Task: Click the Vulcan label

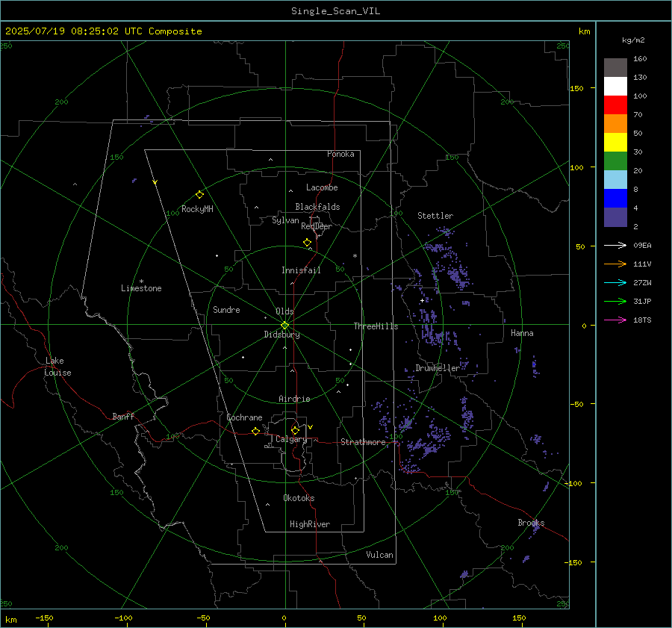Action: coord(379,555)
